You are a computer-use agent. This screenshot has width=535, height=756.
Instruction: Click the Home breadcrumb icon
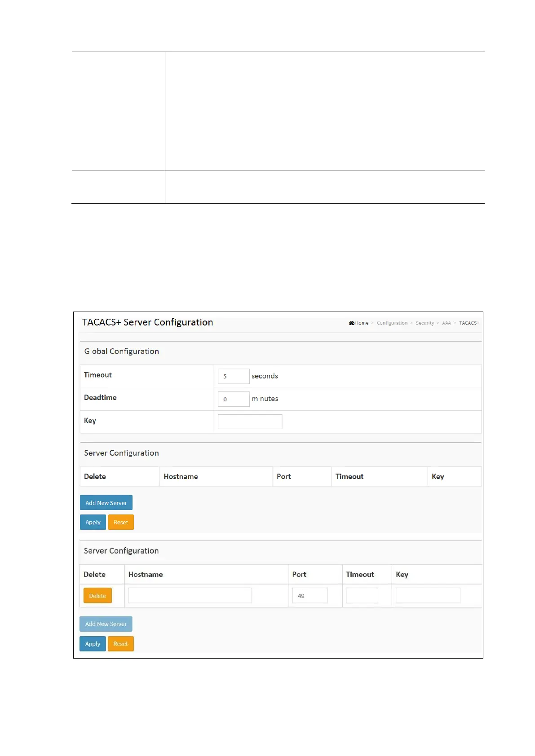pos(352,323)
